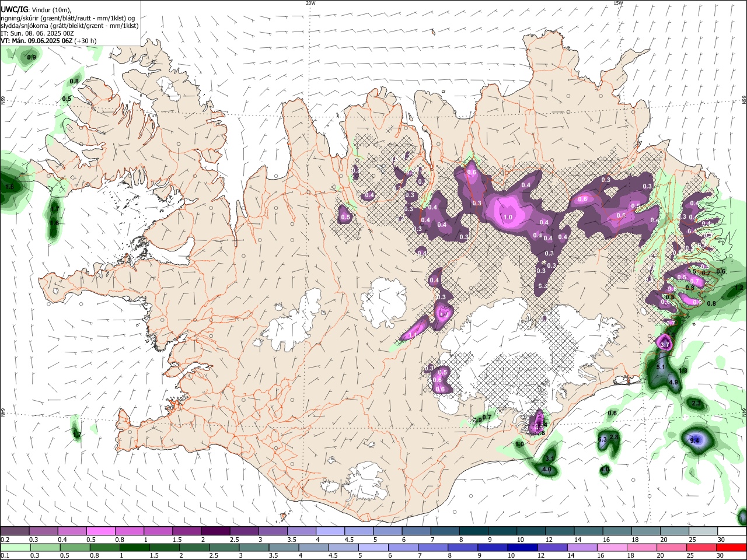The height and width of the screenshot is (560, 747).
Task: Click the 2.9 precipitation value
Action: pyautogui.click(x=477, y=420)
